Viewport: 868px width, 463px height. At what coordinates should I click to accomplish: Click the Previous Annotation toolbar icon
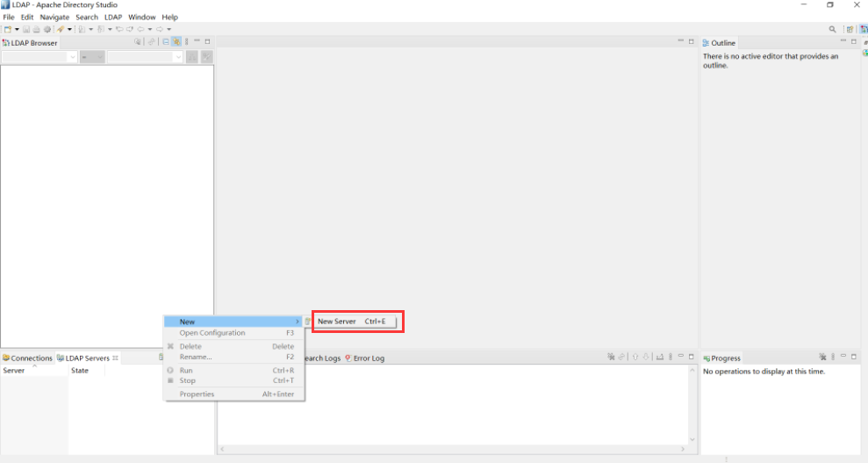coord(101,29)
